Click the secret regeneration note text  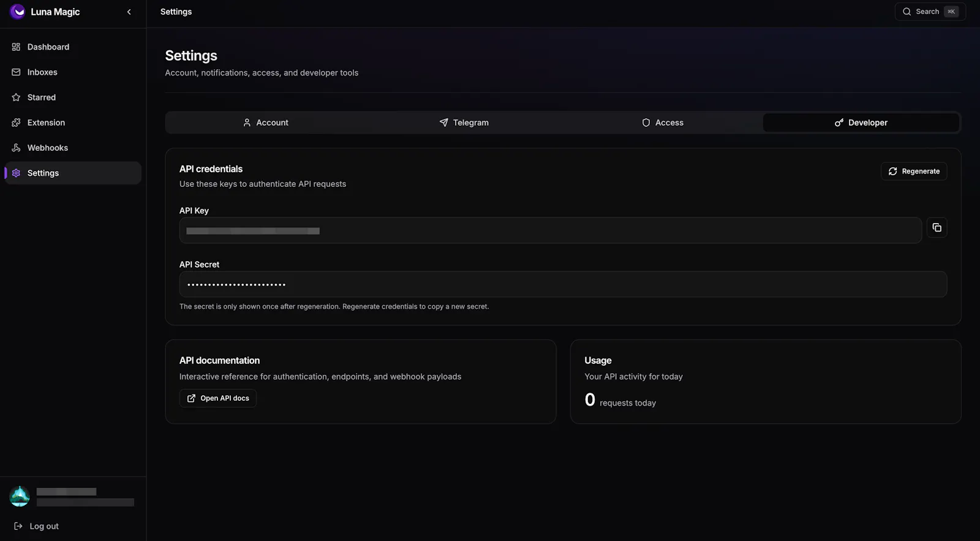pos(334,306)
